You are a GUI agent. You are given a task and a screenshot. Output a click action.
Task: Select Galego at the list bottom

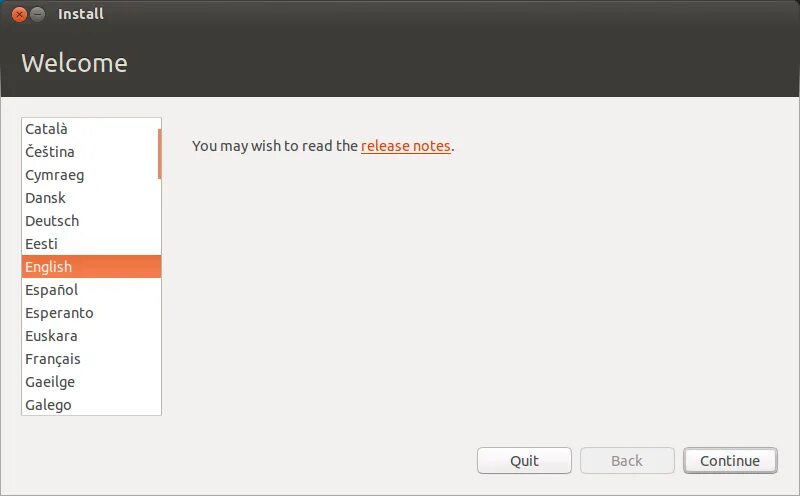pos(91,404)
